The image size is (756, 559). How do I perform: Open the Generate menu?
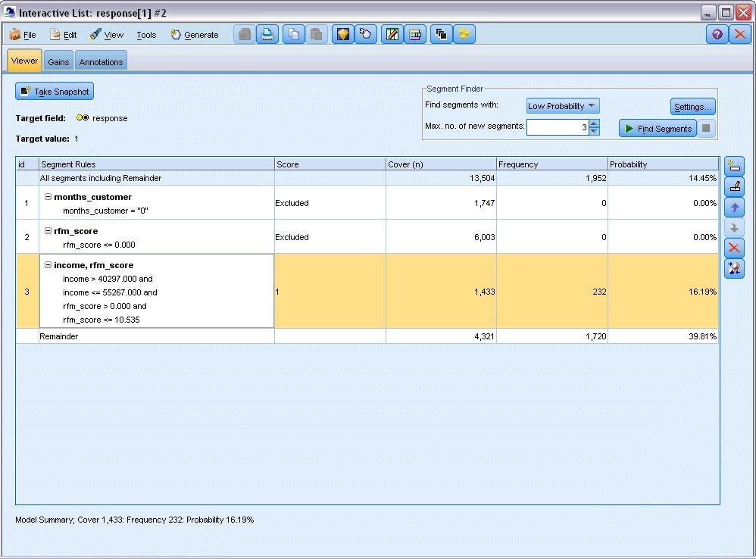pyautogui.click(x=195, y=35)
